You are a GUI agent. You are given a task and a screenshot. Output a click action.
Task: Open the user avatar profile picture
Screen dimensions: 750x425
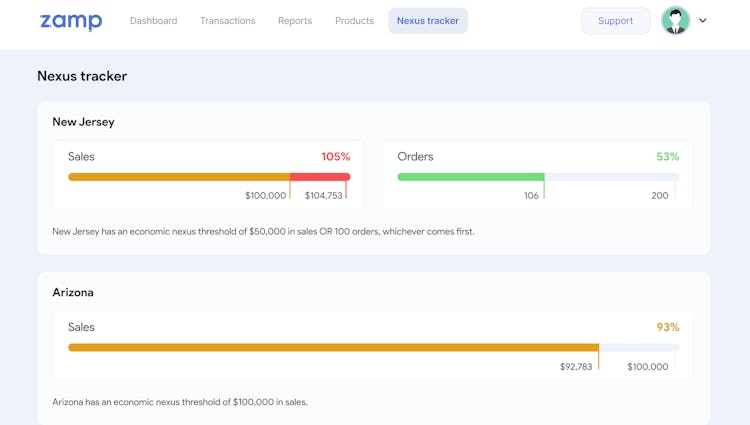point(676,21)
